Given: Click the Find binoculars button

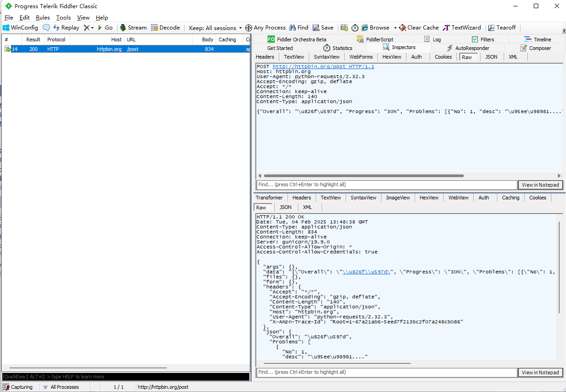Looking at the screenshot, I should click(x=298, y=28).
